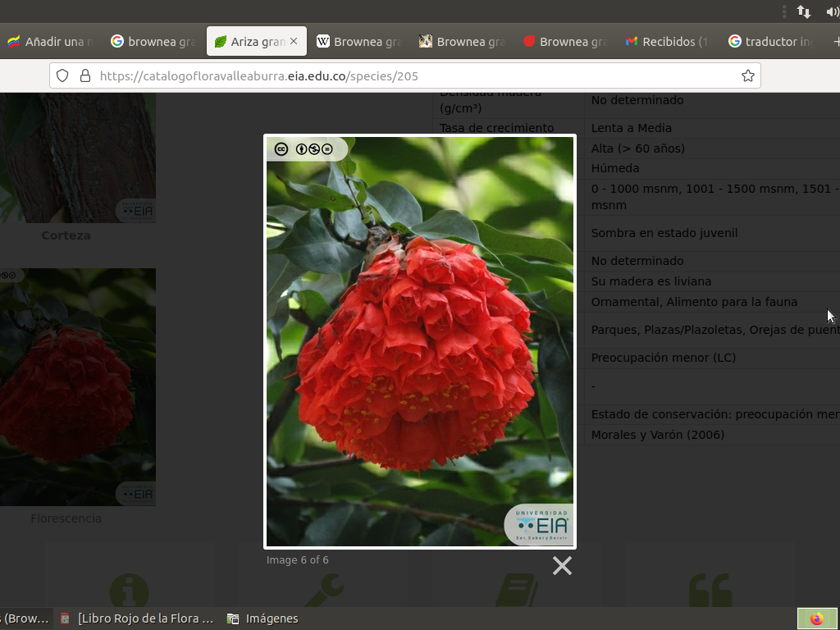This screenshot has width=840, height=630.
Task: Switch to the Google brownea search tab
Action: coord(153,41)
